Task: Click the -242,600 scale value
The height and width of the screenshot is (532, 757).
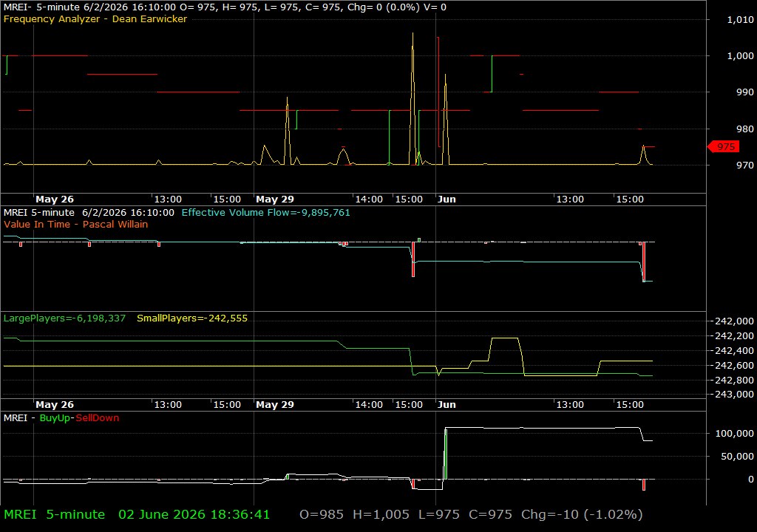Action: tap(734, 366)
